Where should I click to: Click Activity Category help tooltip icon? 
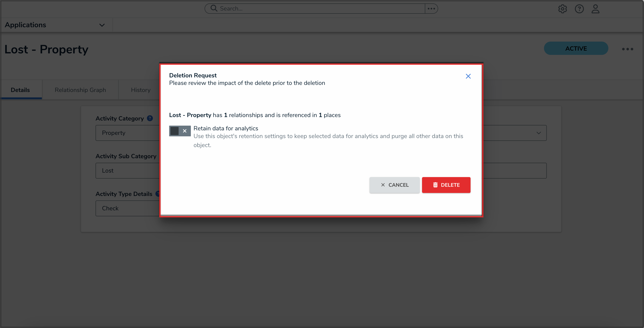click(x=150, y=118)
